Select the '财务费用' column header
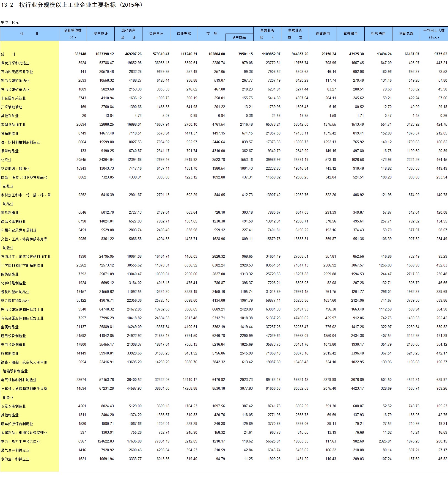Screen dimensions: 448x481 click(x=378, y=34)
